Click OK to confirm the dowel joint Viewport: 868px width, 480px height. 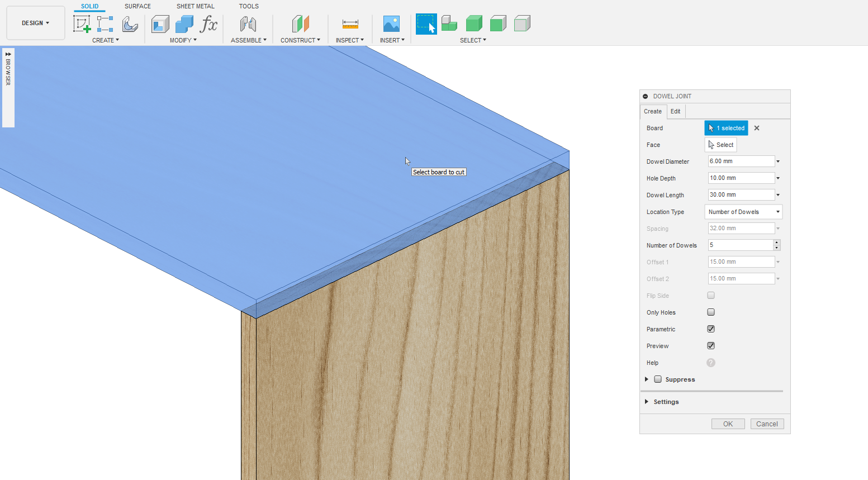pos(728,424)
